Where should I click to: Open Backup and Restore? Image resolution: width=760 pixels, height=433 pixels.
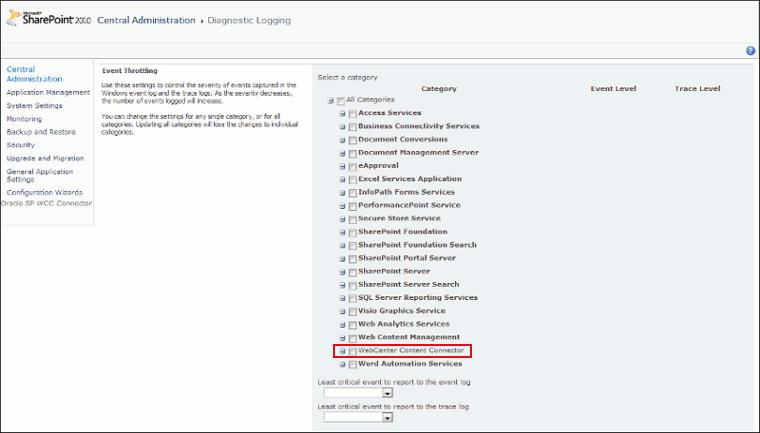click(x=41, y=131)
